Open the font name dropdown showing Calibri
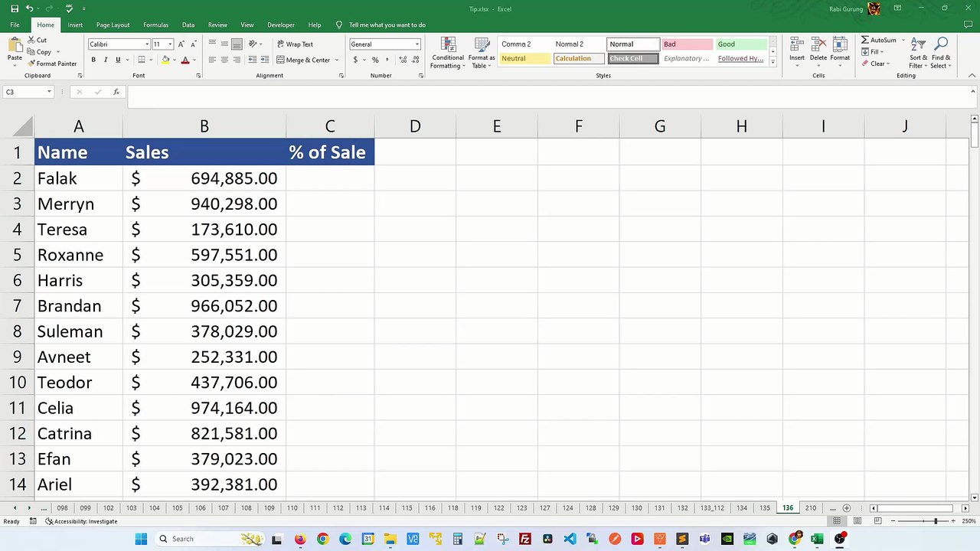The height and width of the screenshot is (551, 980). pos(147,44)
